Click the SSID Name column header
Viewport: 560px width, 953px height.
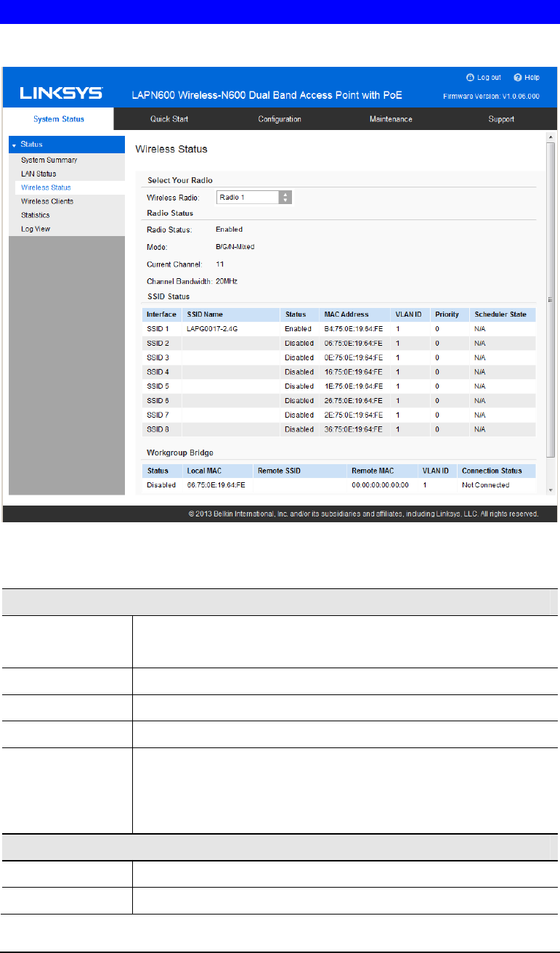coord(205,315)
